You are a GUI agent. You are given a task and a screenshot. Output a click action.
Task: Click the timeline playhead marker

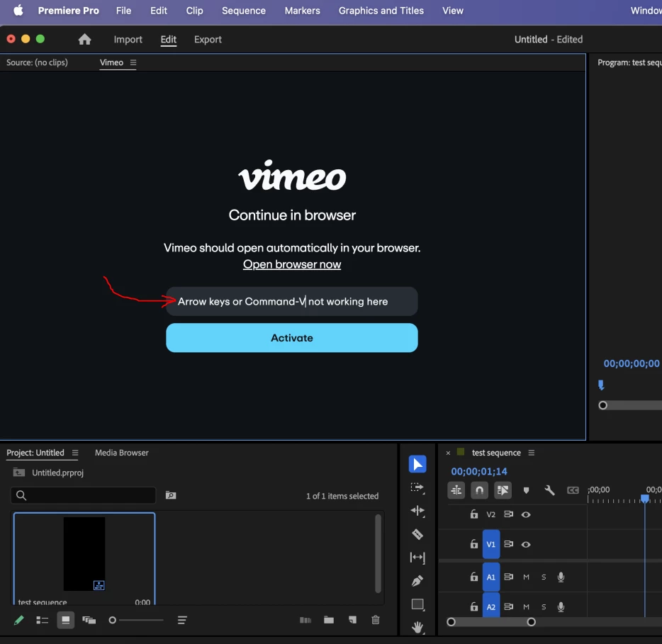644,499
